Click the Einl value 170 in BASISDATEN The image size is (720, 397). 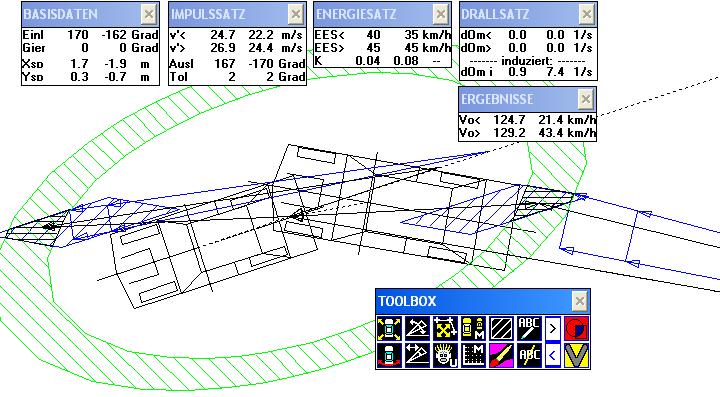(x=78, y=35)
